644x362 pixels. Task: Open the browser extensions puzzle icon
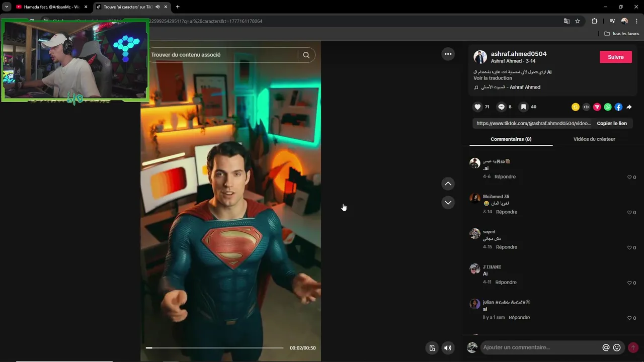pyautogui.click(x=595, y=21)
